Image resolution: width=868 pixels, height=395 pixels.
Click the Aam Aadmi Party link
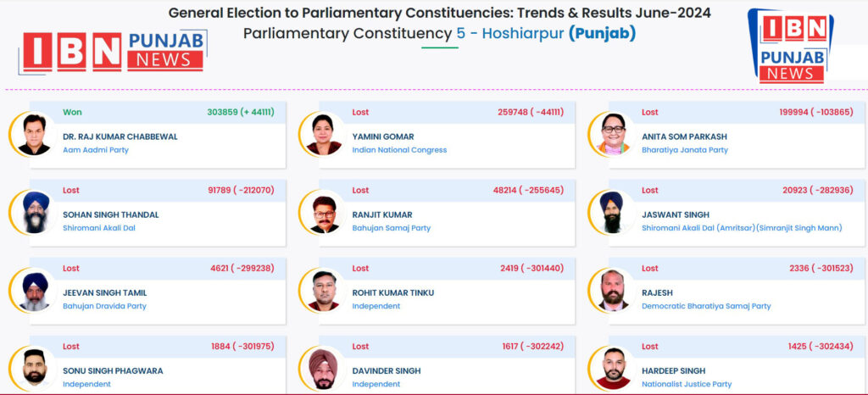pos(95,150)
